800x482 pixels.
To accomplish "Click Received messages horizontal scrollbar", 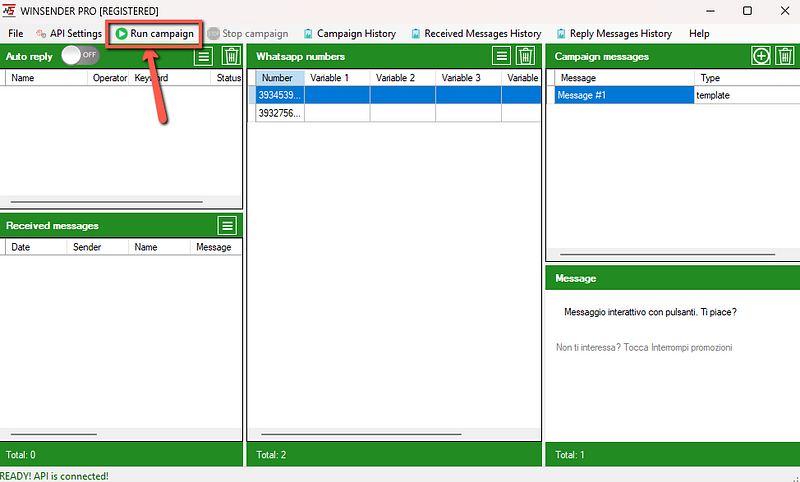I will coord(54,434).
